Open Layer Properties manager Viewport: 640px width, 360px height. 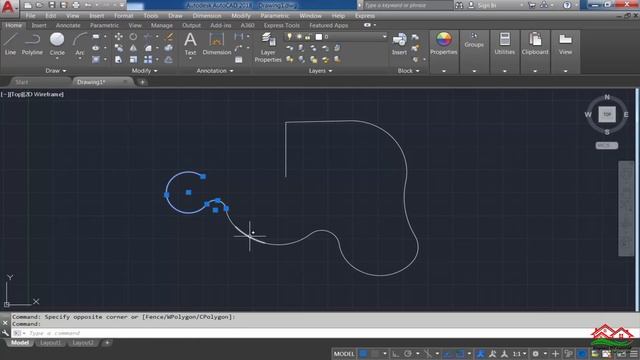pos(268,47)
